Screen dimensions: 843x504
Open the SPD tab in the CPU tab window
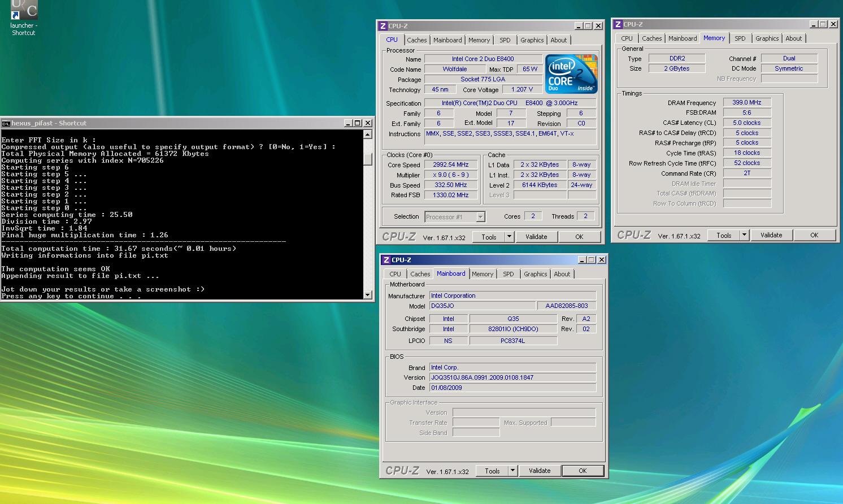pyautogui.click(x=505, y=40)
